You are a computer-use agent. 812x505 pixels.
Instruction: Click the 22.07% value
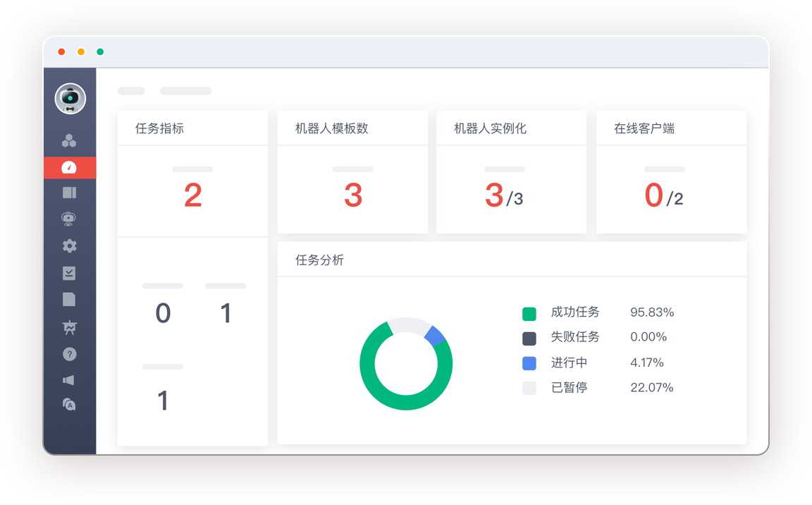[651, 387]
